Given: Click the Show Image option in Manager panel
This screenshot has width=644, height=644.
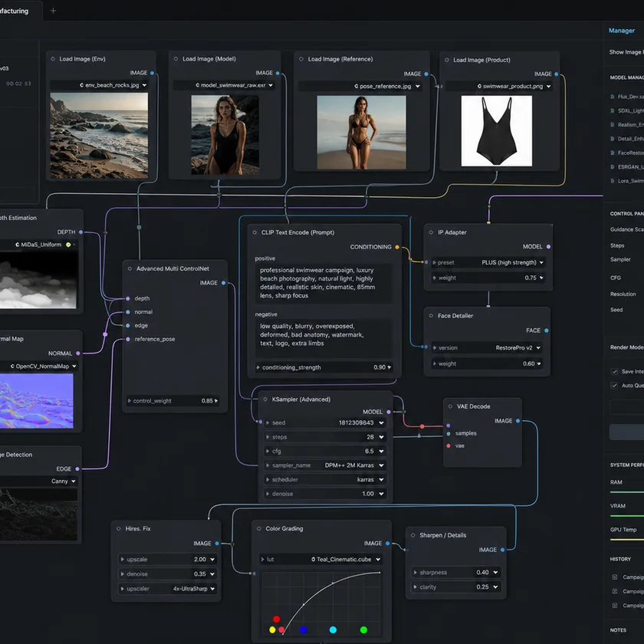Looking at the screenshot, I should click(626, 52).
